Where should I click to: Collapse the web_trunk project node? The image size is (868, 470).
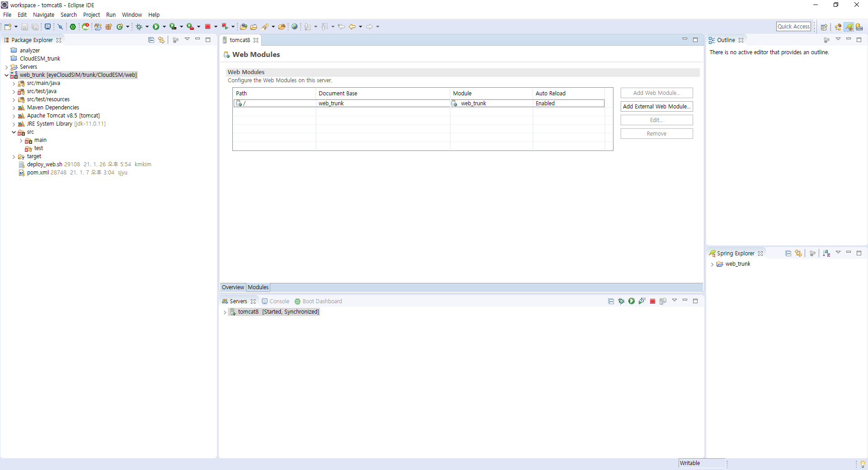pos(6,75)
